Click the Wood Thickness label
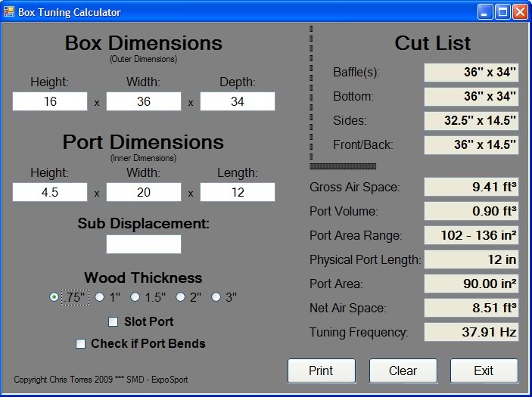This screenshot has width=532, height=397. tap(143, 278)
